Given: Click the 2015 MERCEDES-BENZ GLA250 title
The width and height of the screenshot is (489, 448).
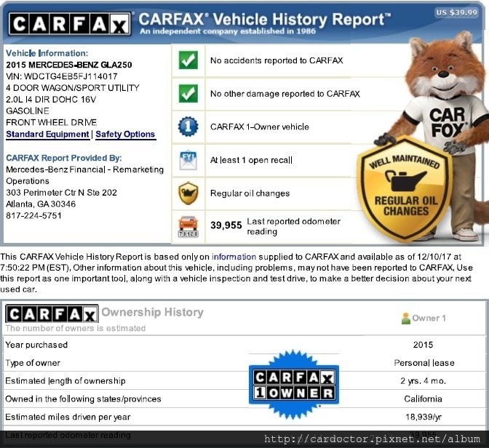Looking at the screenshot, I should [69, 65].
